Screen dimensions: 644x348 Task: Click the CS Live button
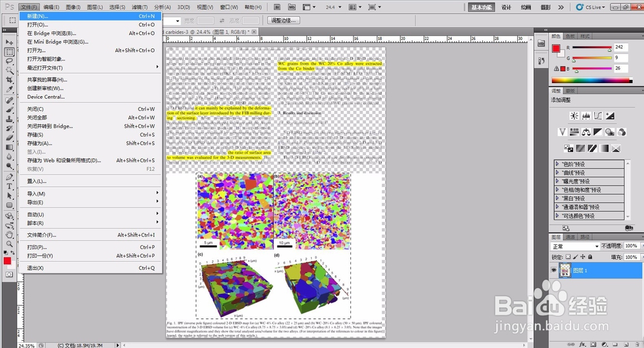591,7
